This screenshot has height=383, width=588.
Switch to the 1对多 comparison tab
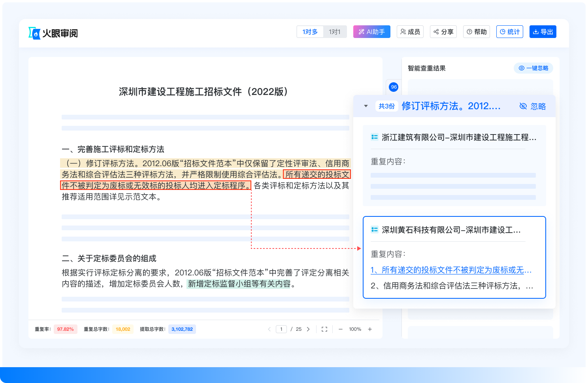click(x=310, y=32)
